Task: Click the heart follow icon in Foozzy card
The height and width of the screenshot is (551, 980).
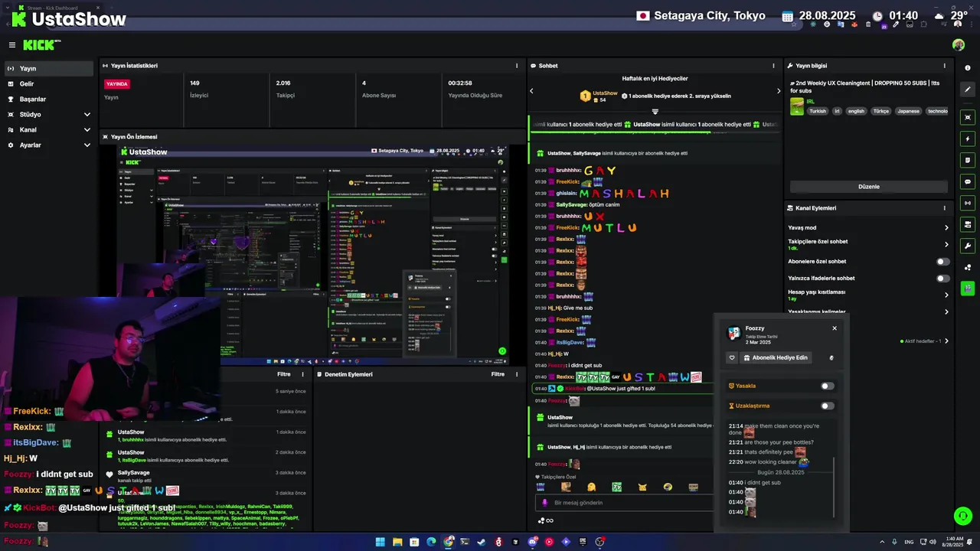Action: [x=732, y=357]
